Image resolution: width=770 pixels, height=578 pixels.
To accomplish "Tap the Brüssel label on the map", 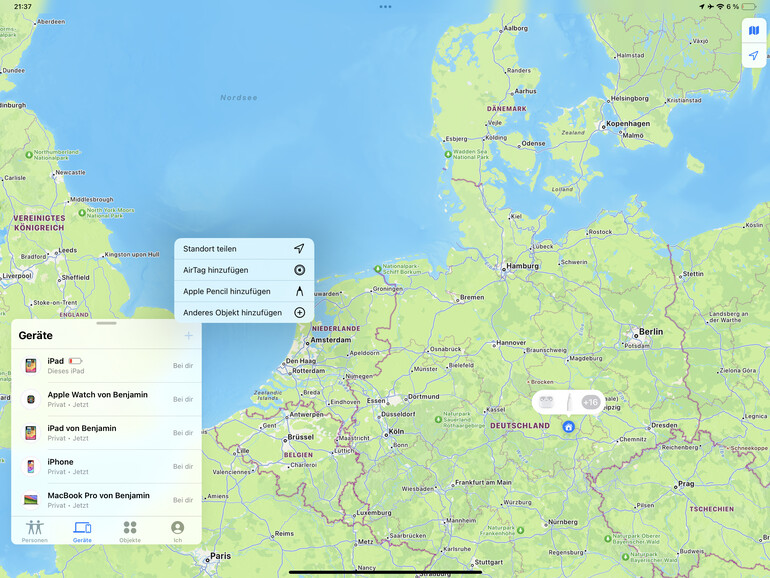I will point(301,437).
